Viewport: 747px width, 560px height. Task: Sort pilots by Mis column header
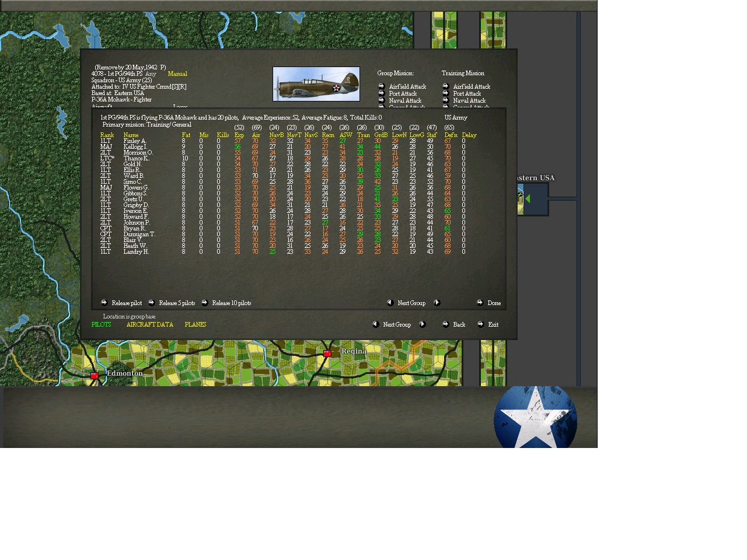pos(204,135)
